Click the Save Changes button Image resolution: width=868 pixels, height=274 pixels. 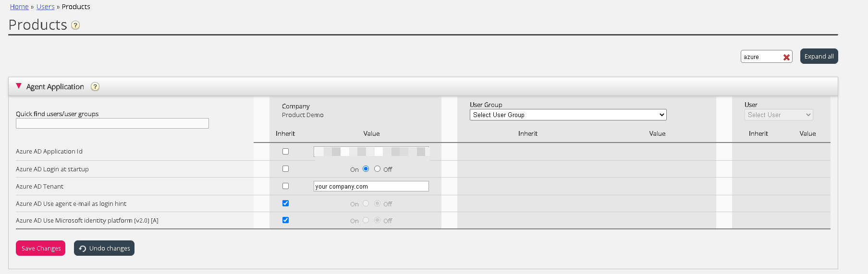click(41, 249)
